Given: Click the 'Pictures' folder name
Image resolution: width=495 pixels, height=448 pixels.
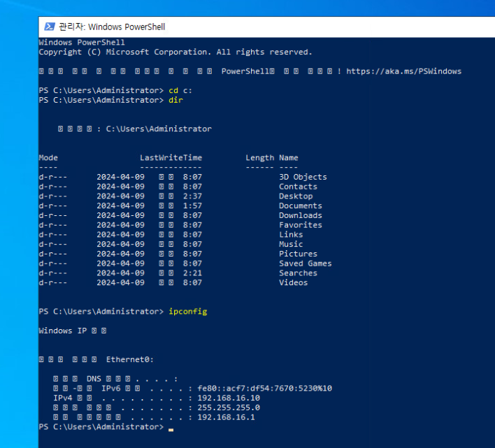Looking at the screenshot, I should [298, 254].
